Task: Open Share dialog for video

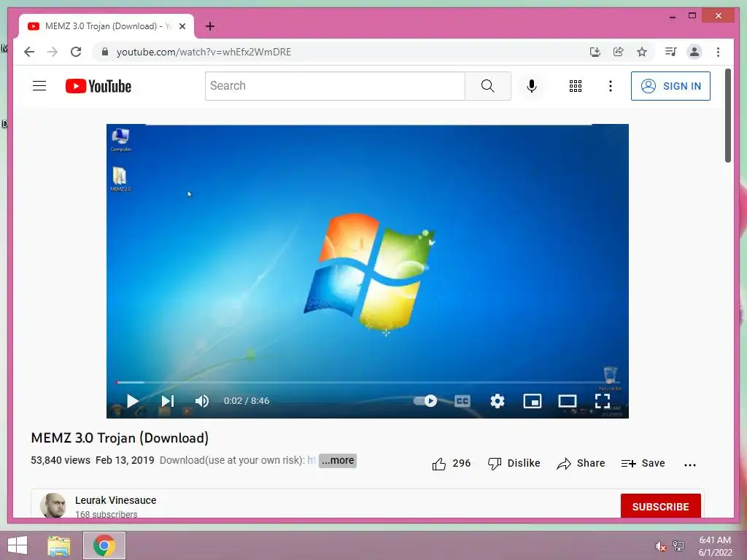Action: (x=581, y=463)
